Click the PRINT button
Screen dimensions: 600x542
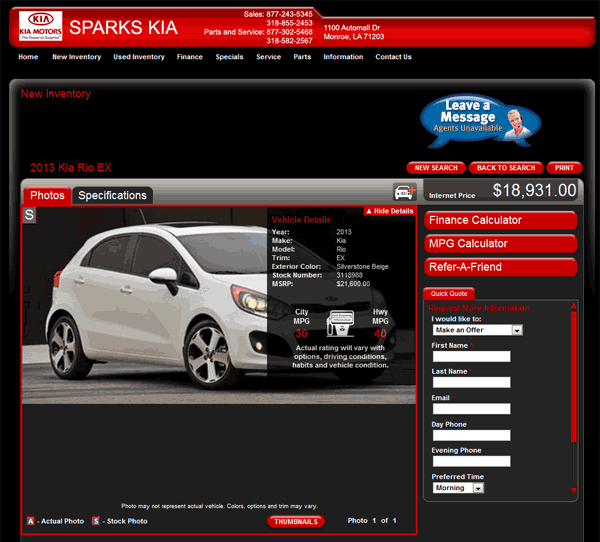coord(564,168)
